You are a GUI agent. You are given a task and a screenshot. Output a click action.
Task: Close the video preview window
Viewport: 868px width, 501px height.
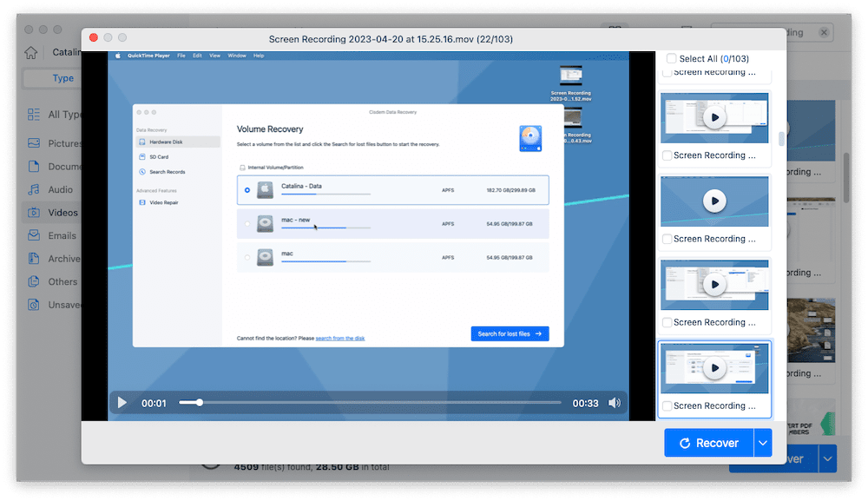point(94,37)
